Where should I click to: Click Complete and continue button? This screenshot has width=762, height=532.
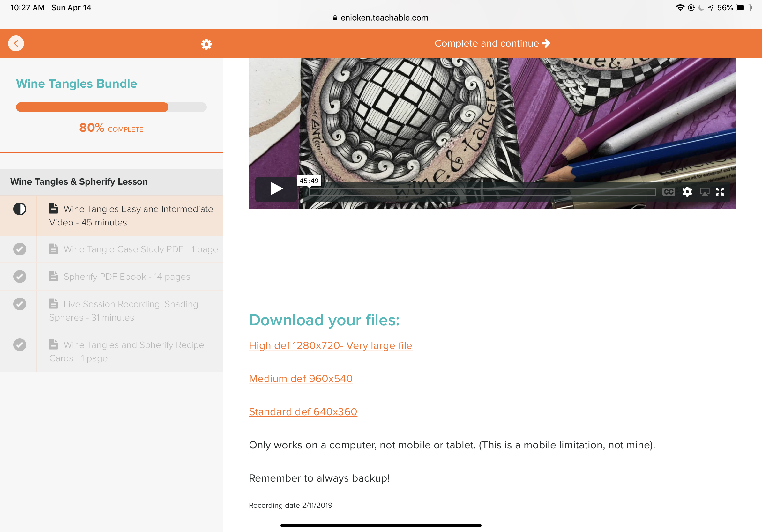(492, 43)
